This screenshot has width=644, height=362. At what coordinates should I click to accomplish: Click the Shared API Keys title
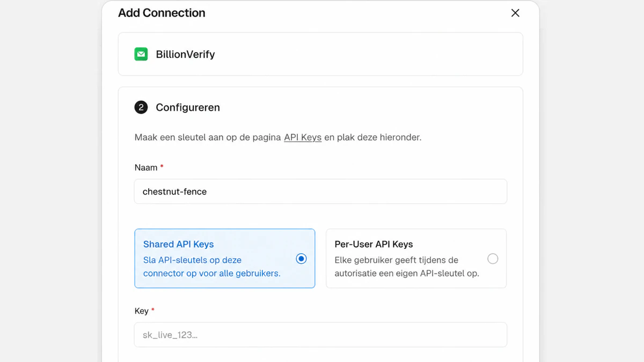[179, 244]
